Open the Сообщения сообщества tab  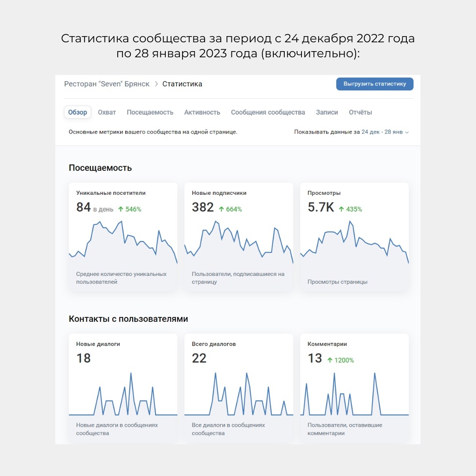268,112
